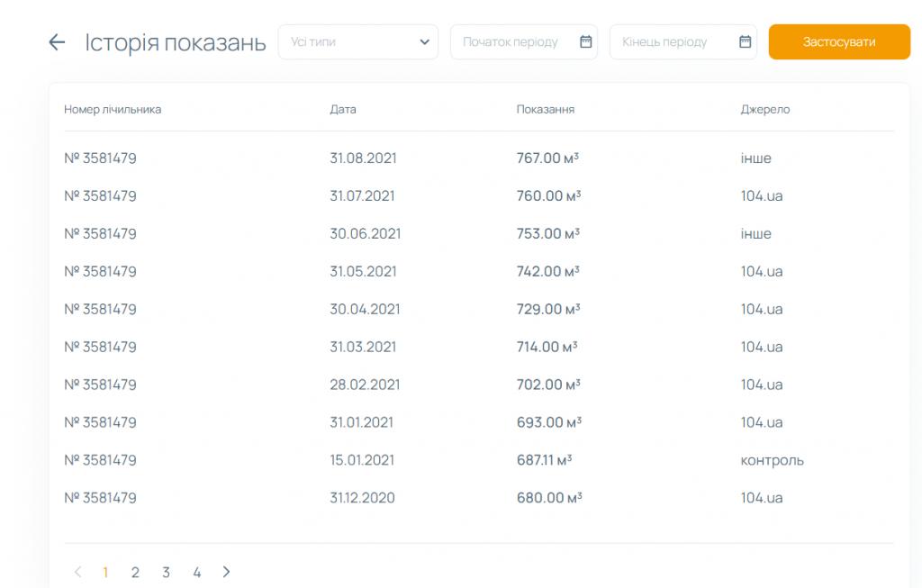Image resolution: width=922 pixels, height=588 pixels.
Task: Click the Номер лічильника column header
Action: coord(113,110)
